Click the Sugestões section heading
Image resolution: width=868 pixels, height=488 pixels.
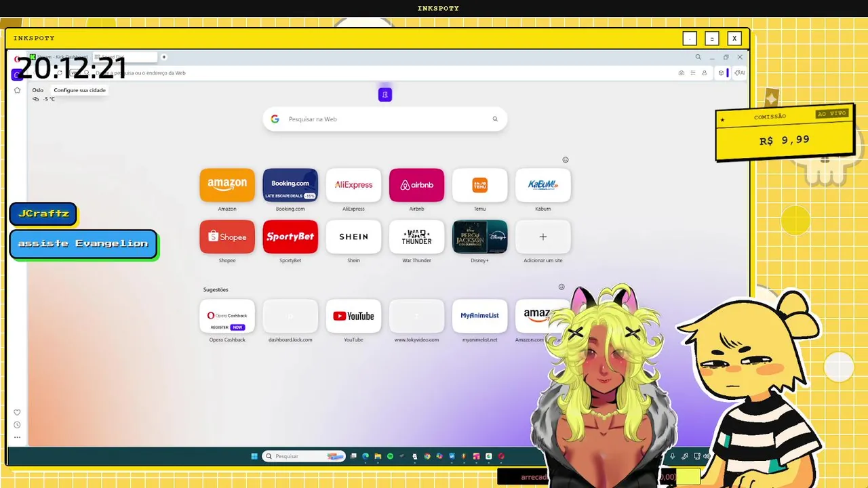tap(216, 289)
